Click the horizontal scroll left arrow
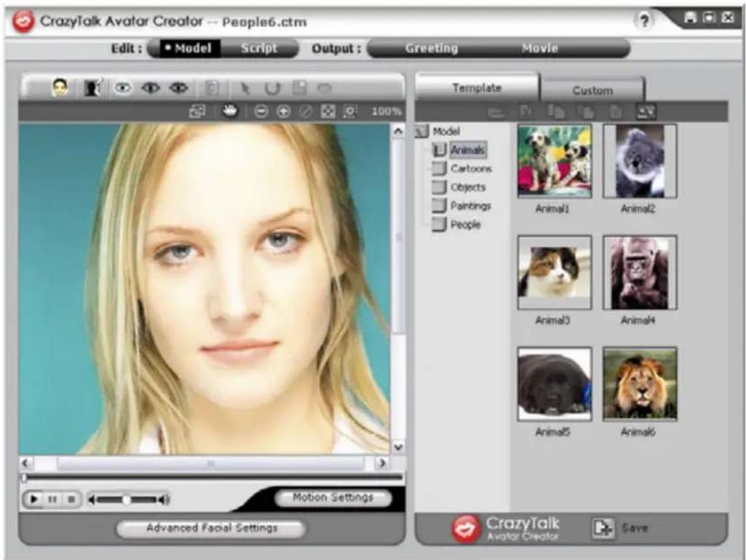Screen dimensions: 746x560 26,463
